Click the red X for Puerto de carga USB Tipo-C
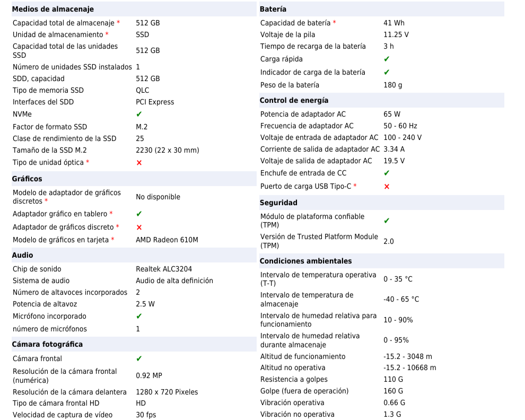Screen dimensions: 525x420 (x=387, y=187)
